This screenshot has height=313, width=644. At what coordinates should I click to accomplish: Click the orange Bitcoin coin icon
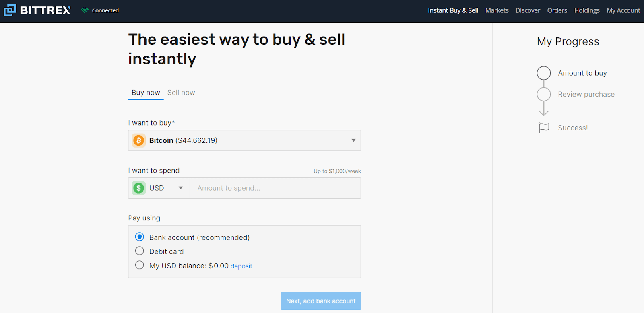point(139,140)
